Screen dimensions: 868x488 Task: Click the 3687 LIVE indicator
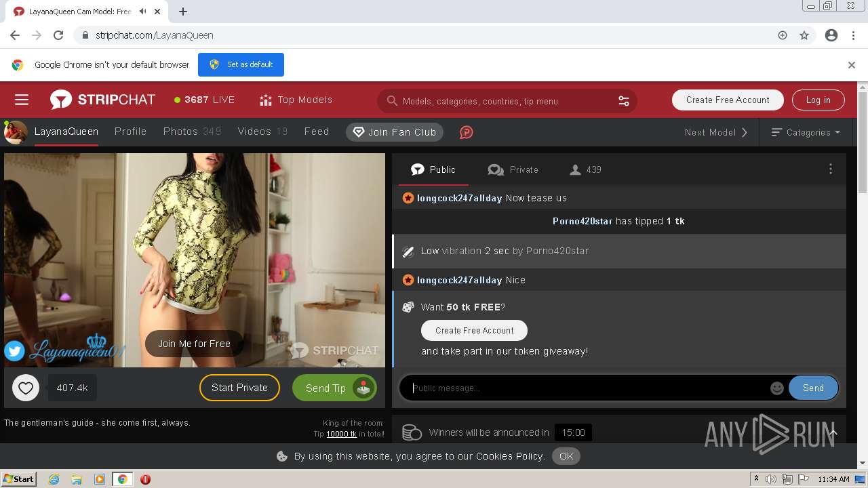(204, 100)
